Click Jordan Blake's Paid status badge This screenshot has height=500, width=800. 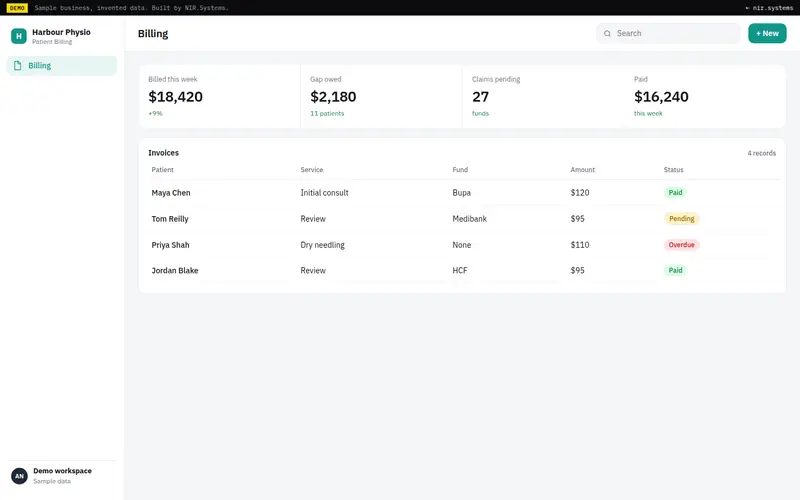pos(675,270)
